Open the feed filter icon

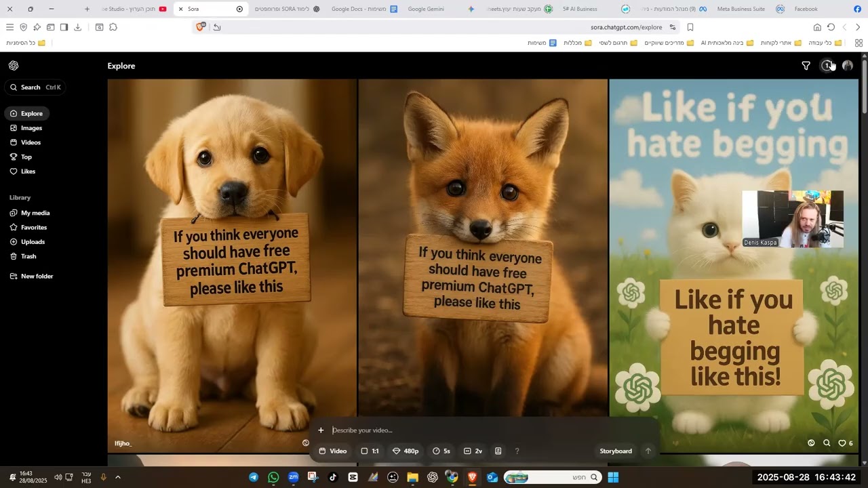coord(806,66)
